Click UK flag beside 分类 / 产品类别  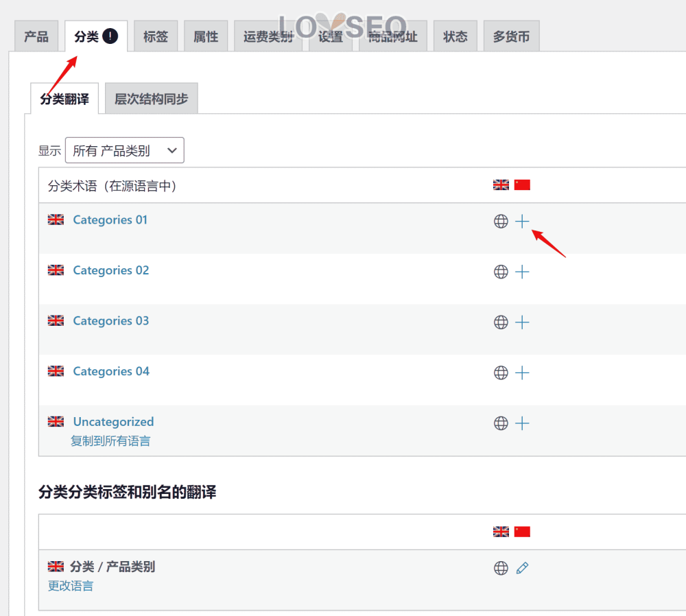click(56, 567)
